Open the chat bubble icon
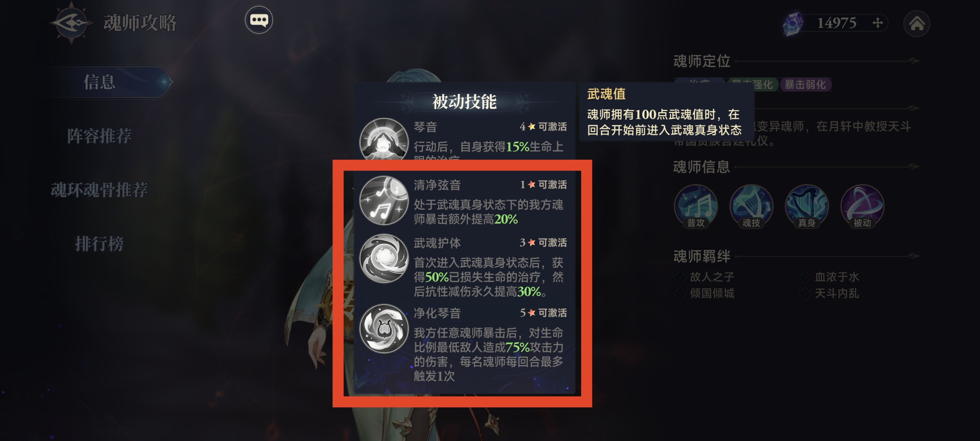Viewport: 980px width, 441px height. click(259, 20)
